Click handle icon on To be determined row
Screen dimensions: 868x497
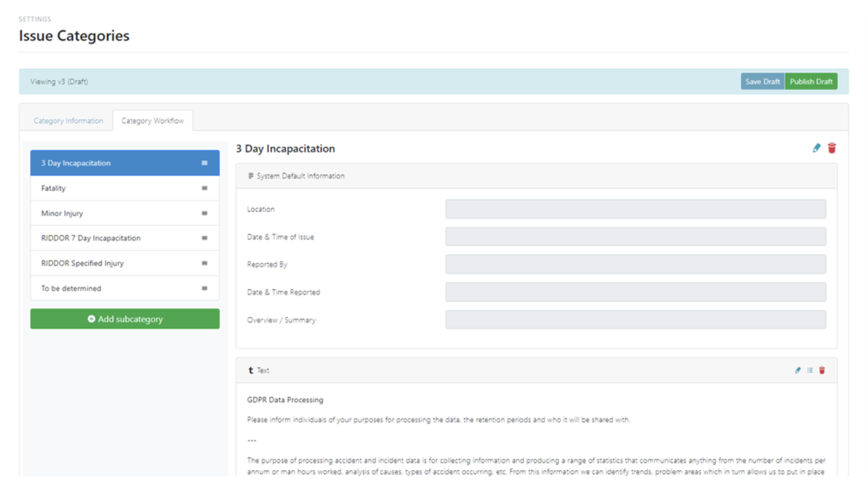pyautogui.click(x=205, y=289)
